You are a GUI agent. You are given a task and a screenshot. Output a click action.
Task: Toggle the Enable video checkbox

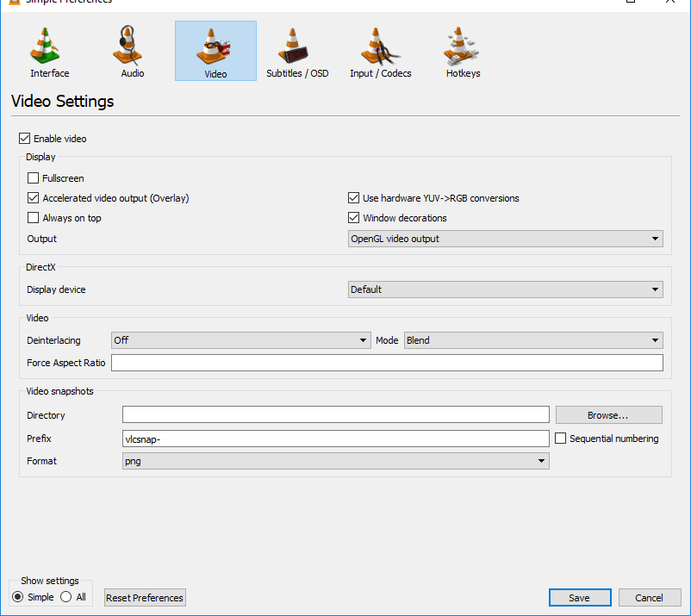click(x=25, y=139)
